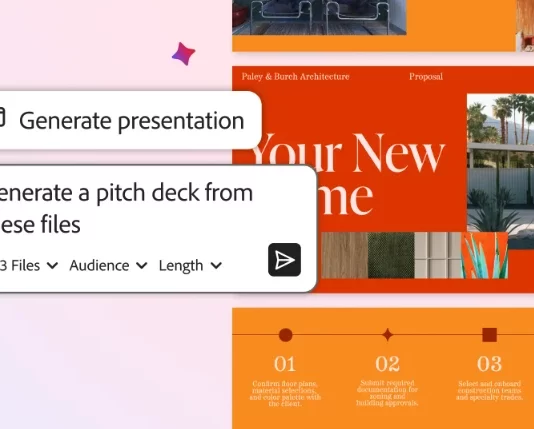Click the agave plant image swatch
This screenshot has width=534, height=429.
[484, 255]
